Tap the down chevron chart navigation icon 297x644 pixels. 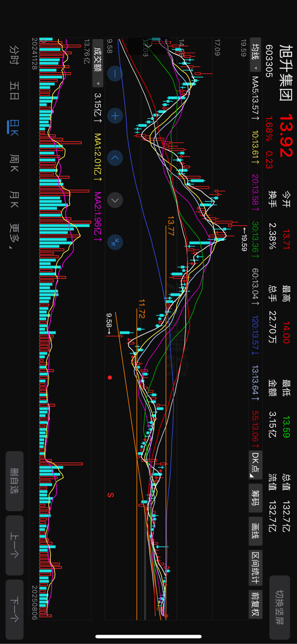point(115,200)
